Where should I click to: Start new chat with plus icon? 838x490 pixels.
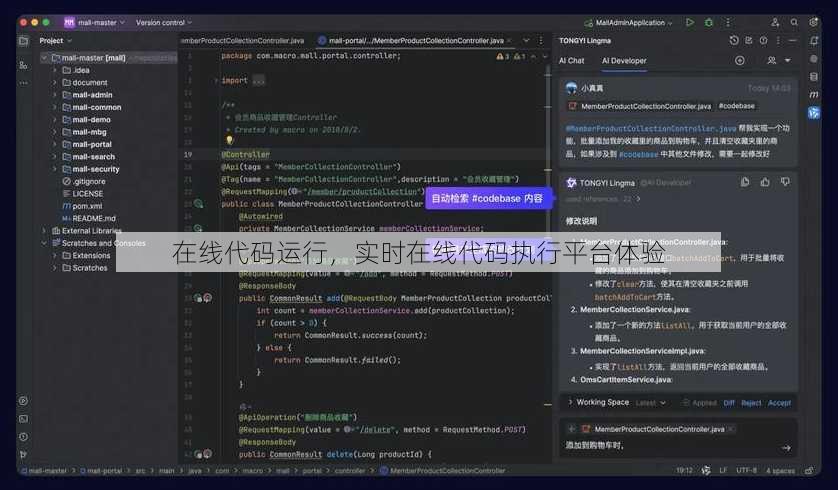coord(740,60)
